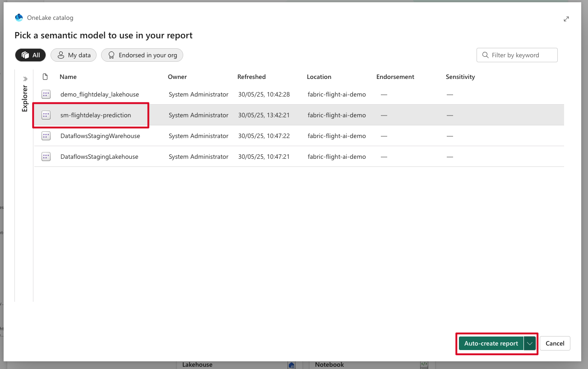Image resolution: width=588 pixels, height=369 pixels.
Task: Click the semantic model icon beside demo_flightdelay_lakehouse
Action: click(46, 94)
